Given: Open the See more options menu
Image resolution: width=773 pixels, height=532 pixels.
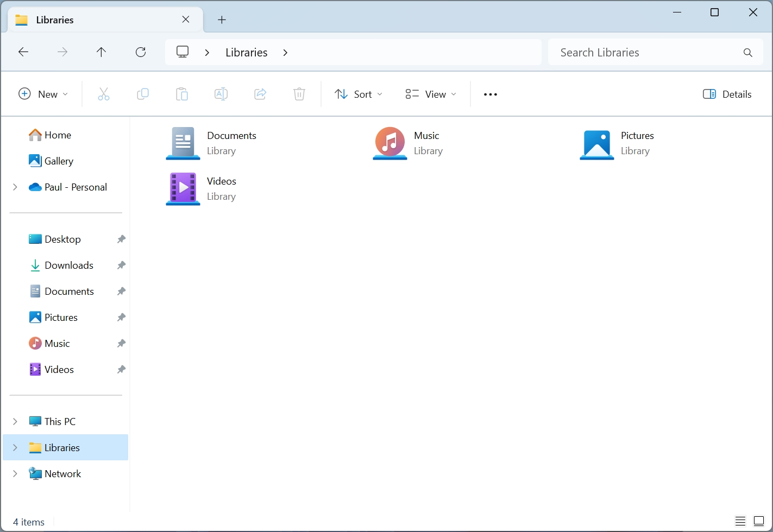Looking at the screenshot, I should click(x=491, y=94).
